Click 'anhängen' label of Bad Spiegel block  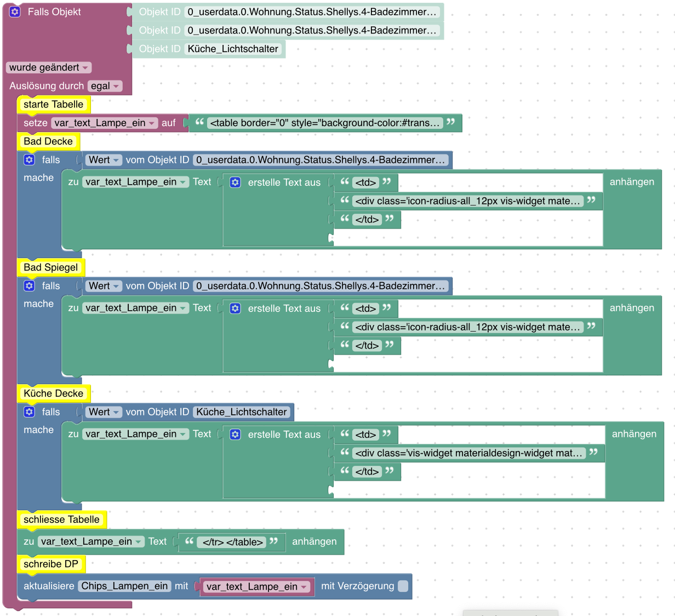(x=632, y=308)
